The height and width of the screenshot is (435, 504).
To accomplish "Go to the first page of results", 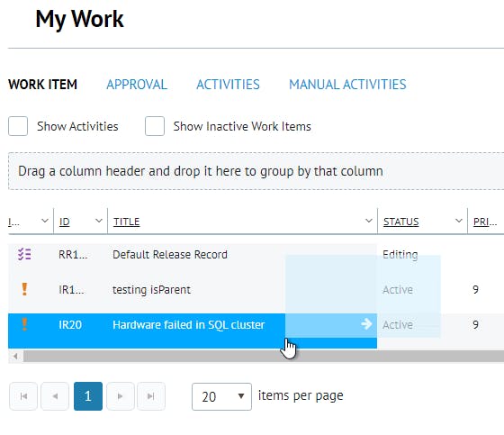I will tap(23, 396).
